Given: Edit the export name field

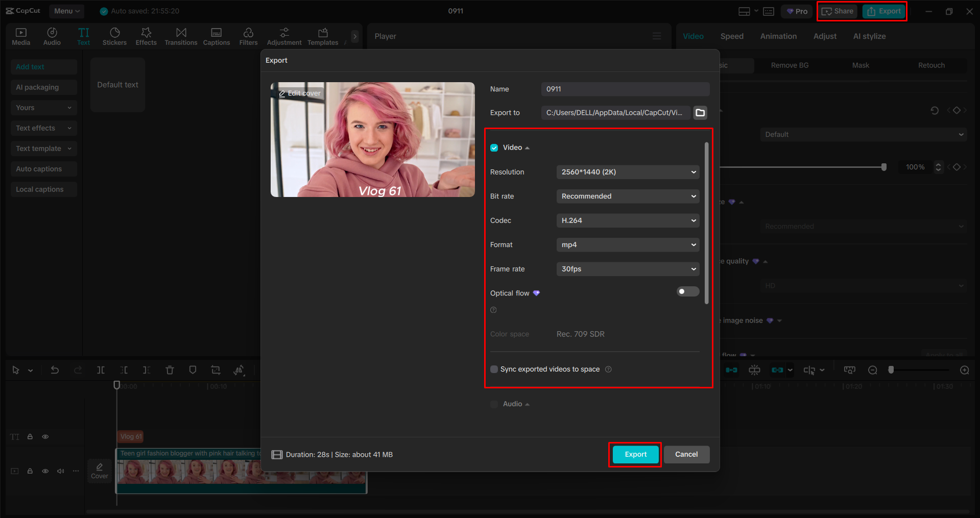Looking at the screenshot, I should [x=625, y=89].
